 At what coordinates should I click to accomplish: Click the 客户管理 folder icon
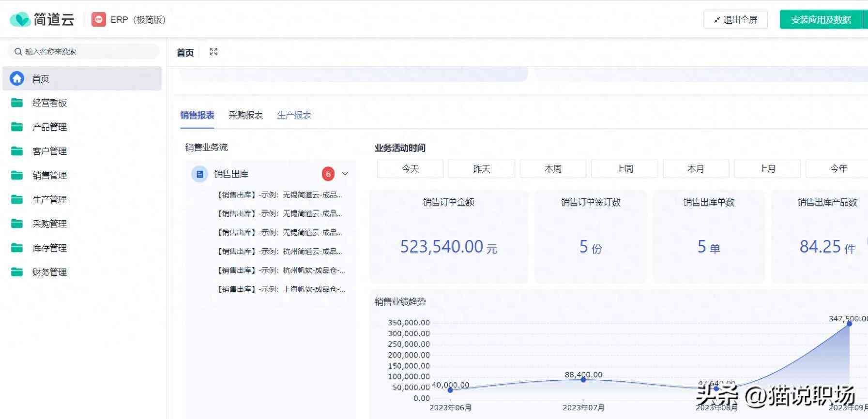pos(17,151)
